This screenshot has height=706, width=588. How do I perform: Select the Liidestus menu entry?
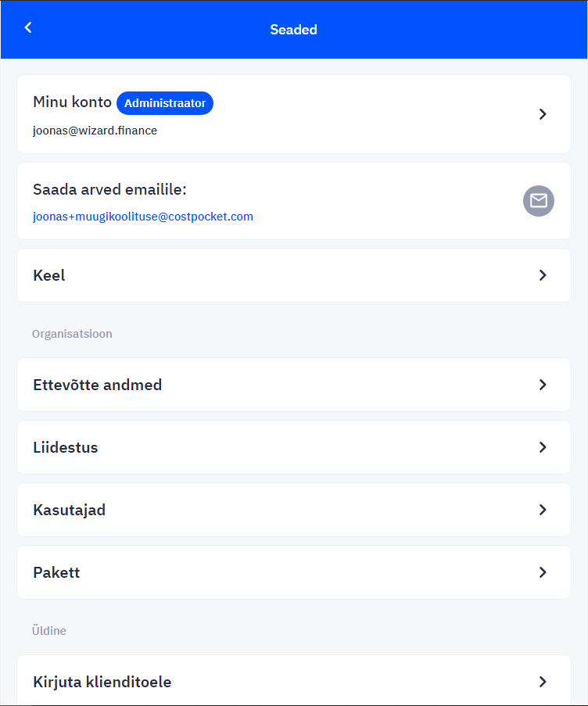point(294,447)
